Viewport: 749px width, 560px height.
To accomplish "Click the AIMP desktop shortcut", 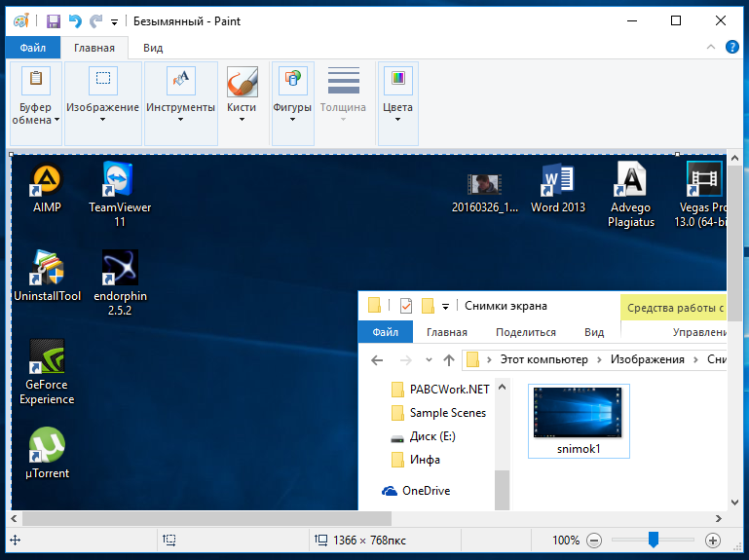I will coord(47,188).
